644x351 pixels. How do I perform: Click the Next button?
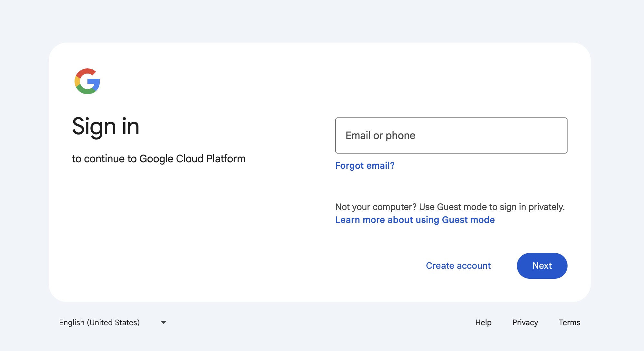(542, 266)
